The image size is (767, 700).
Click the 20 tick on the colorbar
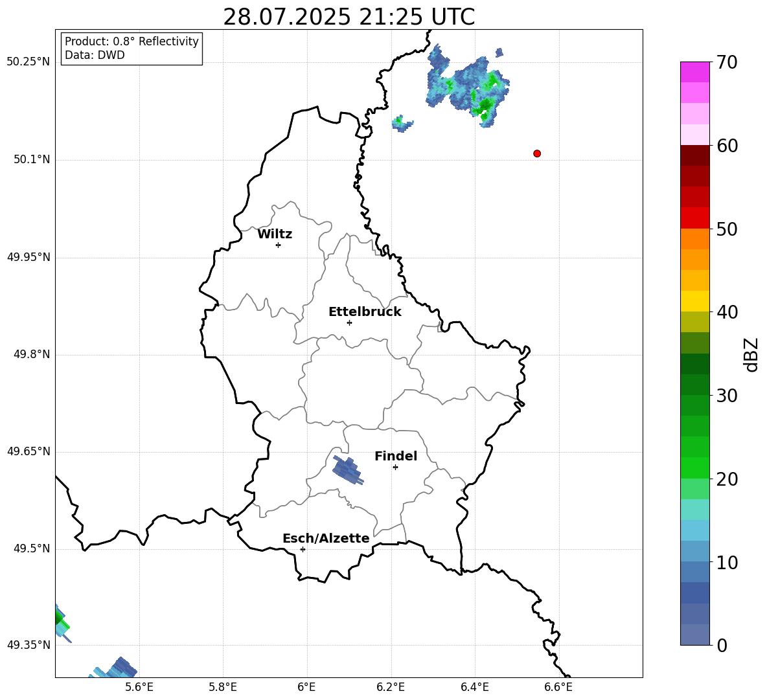click(x=727, y=479)
